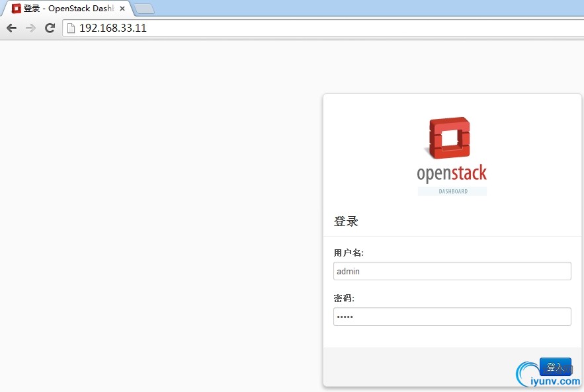Click the DASHBOARD label under logo
The image size is (584, 392).
pyautogui.click(x=452, y=191)
